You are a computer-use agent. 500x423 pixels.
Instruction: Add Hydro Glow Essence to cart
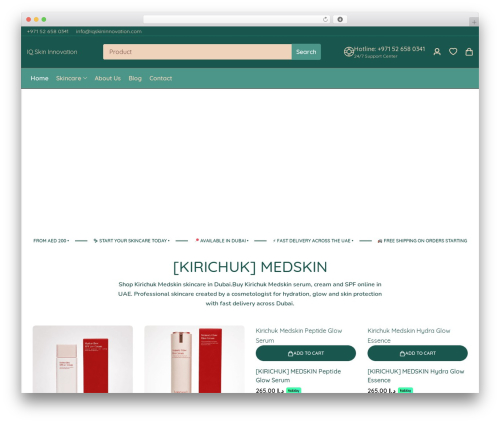click(x=417, y=353)
